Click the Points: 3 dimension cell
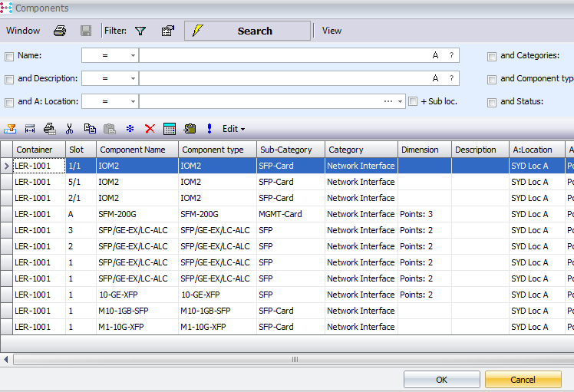The height and width of the screenshot is (392, 574). tap(424, 214)
